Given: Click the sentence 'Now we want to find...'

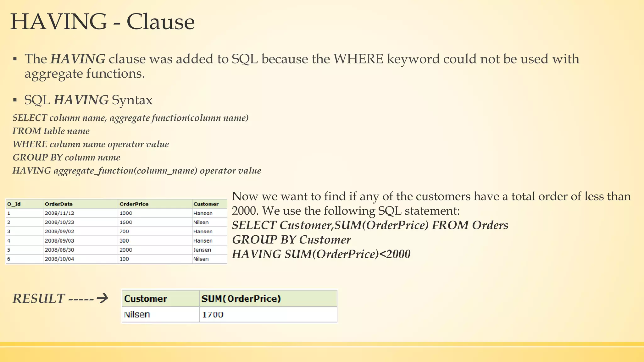Looking at the screenshot, I should [431, 204].
